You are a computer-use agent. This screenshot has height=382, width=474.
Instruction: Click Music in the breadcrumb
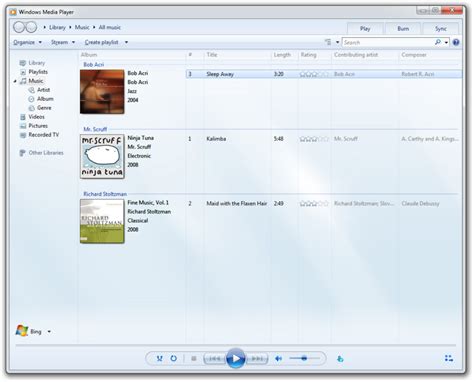[82, 27]
